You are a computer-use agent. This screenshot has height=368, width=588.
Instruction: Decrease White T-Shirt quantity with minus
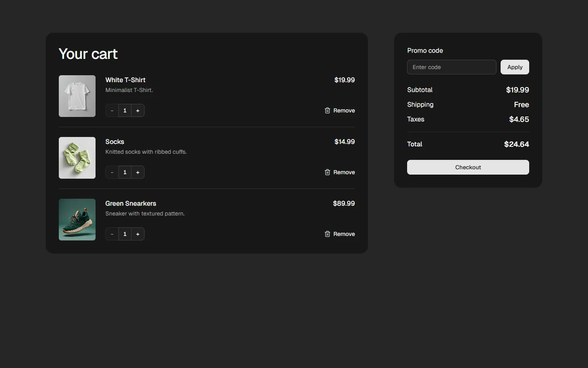(112, 110)
